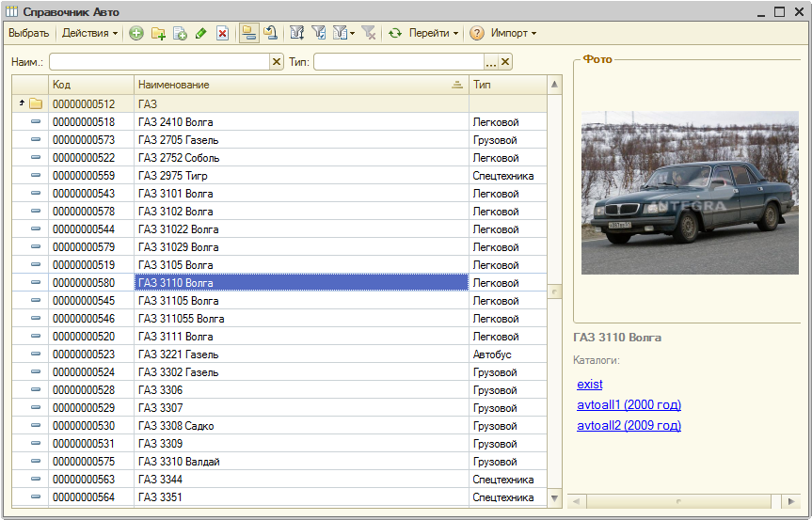Click the green Refresh arrows icon
812x520 pixels.
coord(395,33)
